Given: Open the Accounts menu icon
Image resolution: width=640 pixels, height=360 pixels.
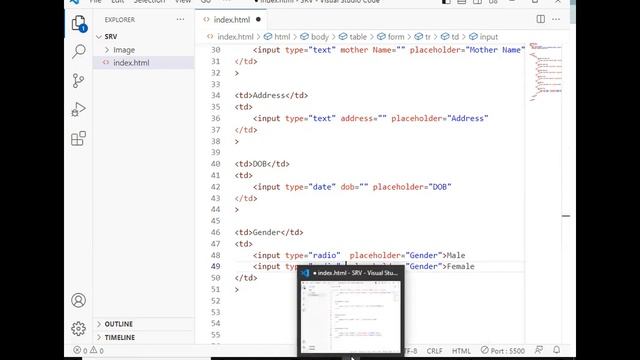Looking at the screenshot, I should click(x=78, y=300).
